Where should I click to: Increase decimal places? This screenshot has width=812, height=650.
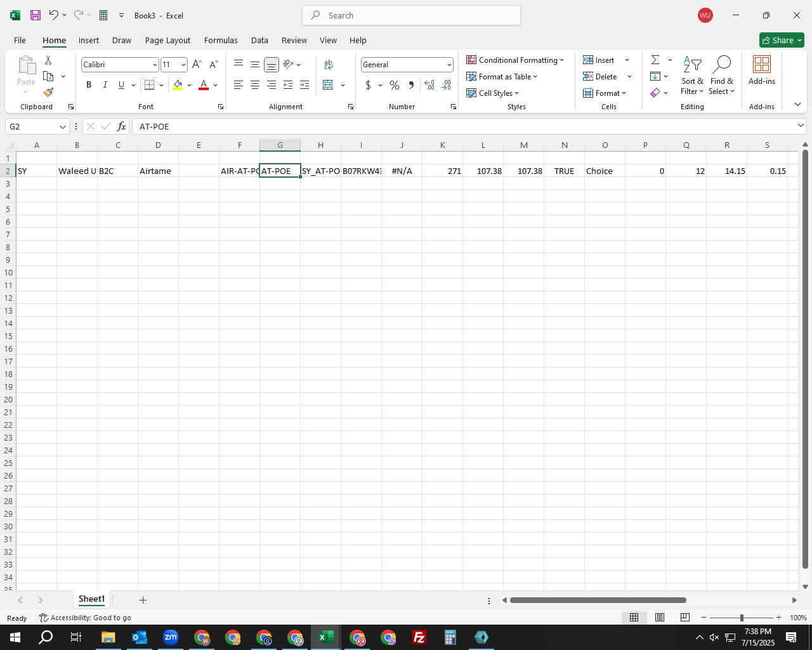tap(429, 85)
